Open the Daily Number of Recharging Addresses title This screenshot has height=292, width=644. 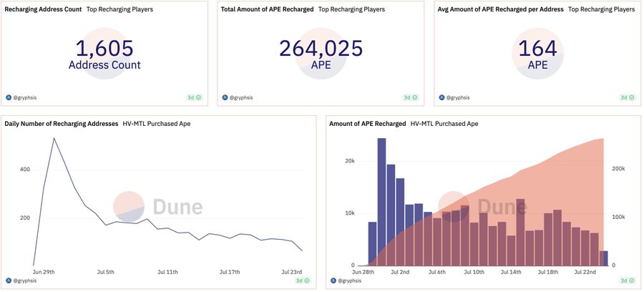[x=62, y=124]
